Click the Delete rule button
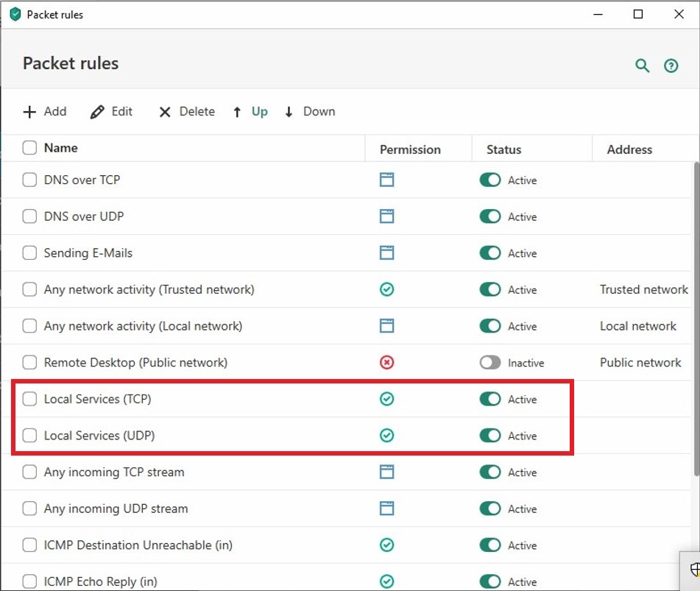Image resolution: width=700 pixels, height=591 pixels. (186, 112)
